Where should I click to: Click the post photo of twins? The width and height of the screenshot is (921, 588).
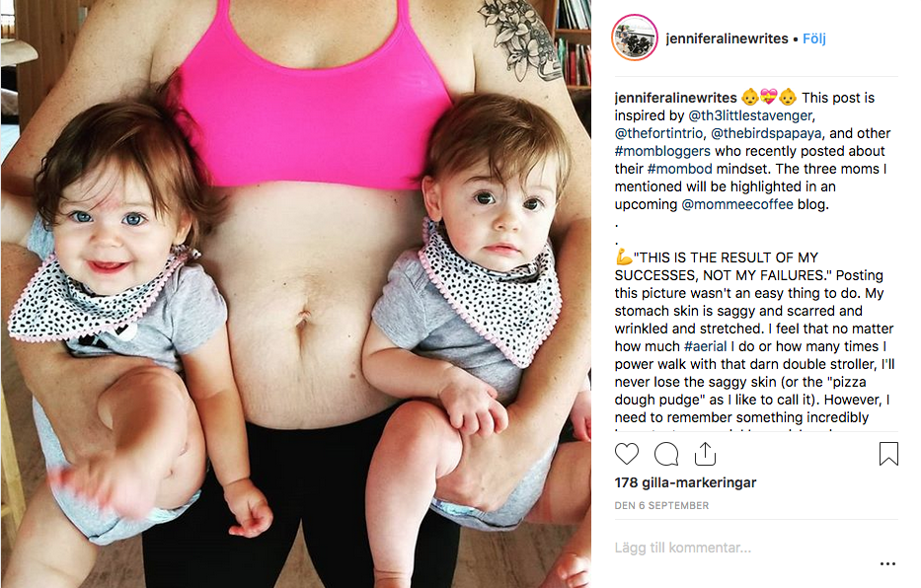296,294
